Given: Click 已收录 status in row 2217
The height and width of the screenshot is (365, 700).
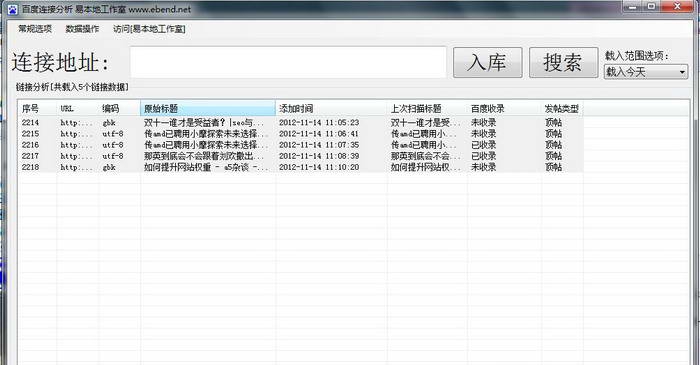Looking at the screenshot, I should pyautogui.click(x=483, y=156).
